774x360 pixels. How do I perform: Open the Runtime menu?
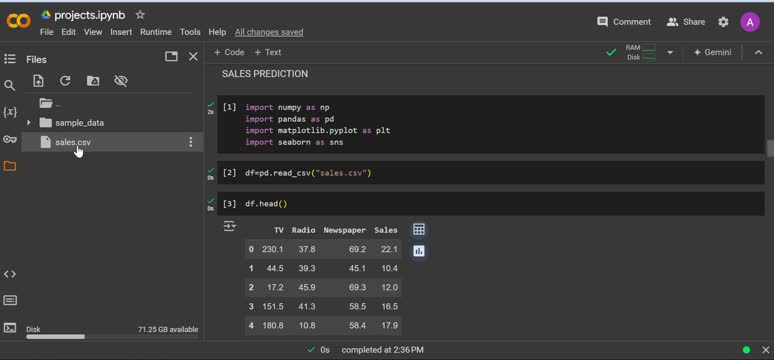pos(156,32)
